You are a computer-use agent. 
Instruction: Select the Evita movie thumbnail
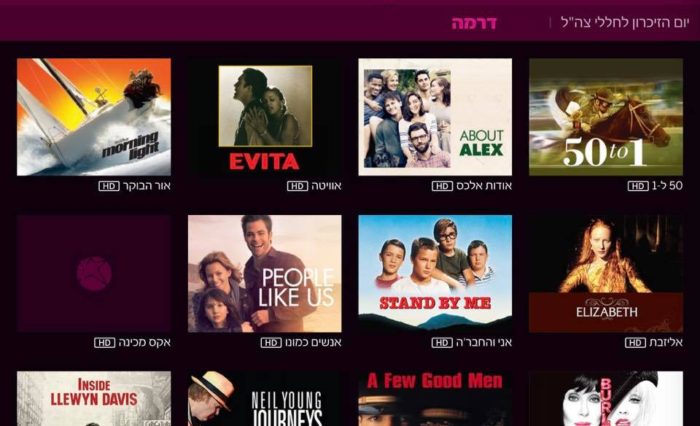tap(265, 117)
